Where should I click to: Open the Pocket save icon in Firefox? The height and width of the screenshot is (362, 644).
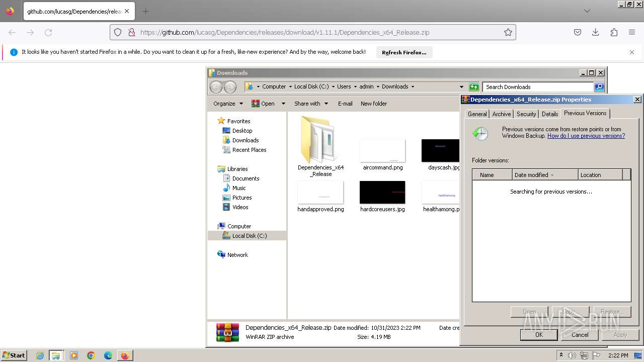pyautogui.click(x=578, y=32)
